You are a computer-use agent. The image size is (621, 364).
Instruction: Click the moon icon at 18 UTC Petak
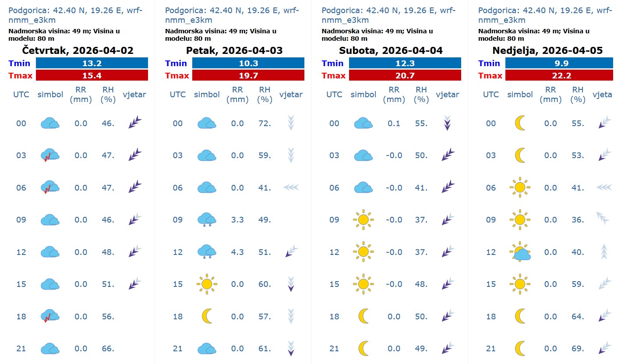coord(207,316)
